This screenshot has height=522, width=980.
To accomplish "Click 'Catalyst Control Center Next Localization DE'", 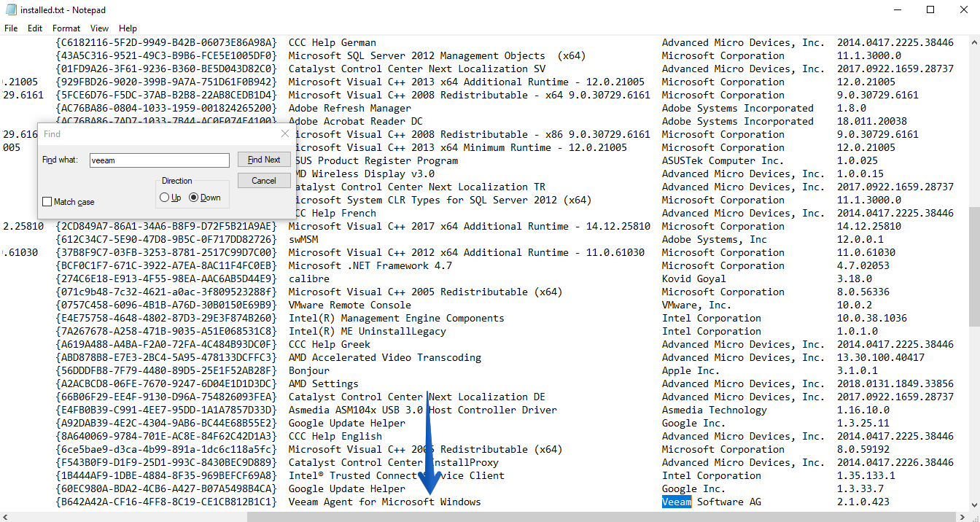I will click(417, 397).
